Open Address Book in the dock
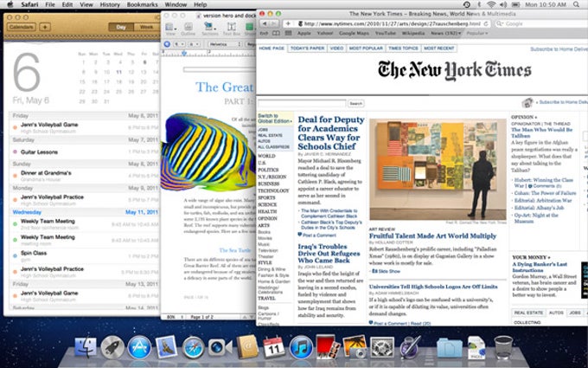This screenshot has width=588, height=368. coord(247,346)
